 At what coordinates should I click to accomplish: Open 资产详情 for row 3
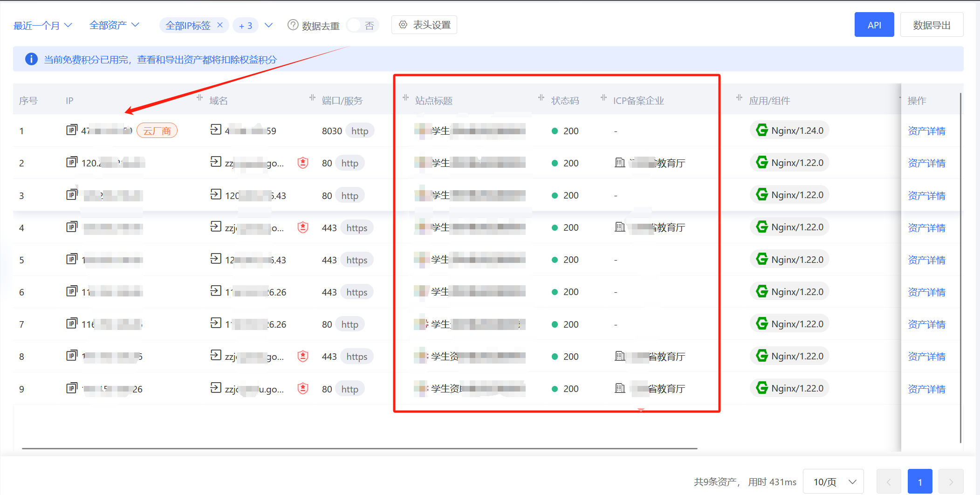926,195
